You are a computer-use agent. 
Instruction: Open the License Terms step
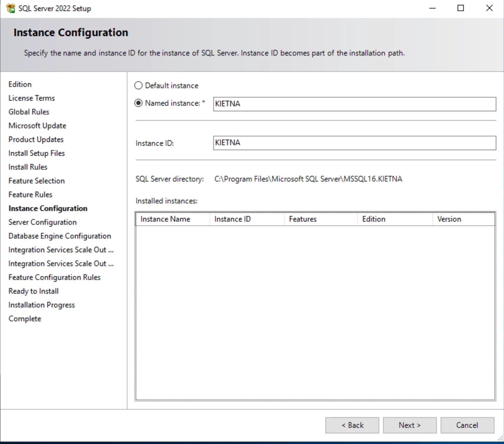32,98
